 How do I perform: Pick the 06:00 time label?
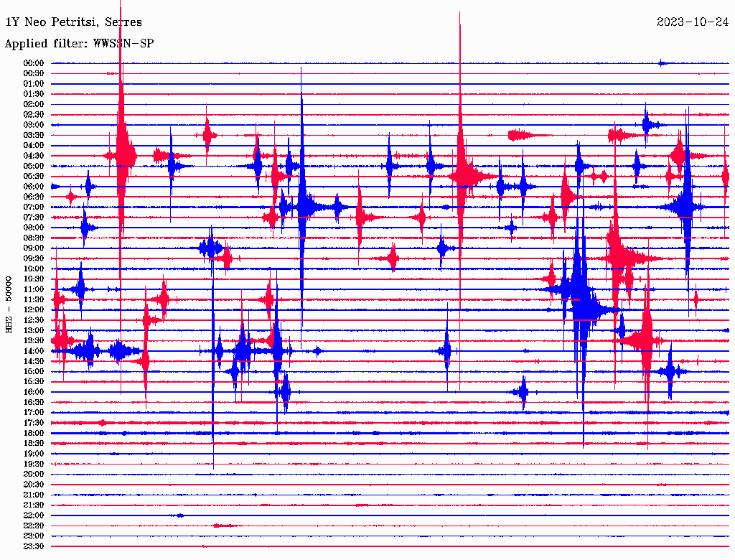34,187
